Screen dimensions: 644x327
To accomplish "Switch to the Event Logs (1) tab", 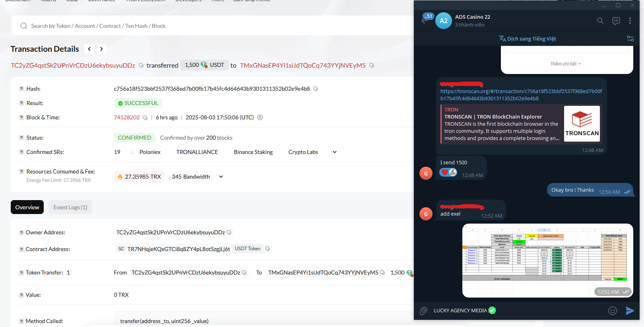I will click(x=70, y=207).
